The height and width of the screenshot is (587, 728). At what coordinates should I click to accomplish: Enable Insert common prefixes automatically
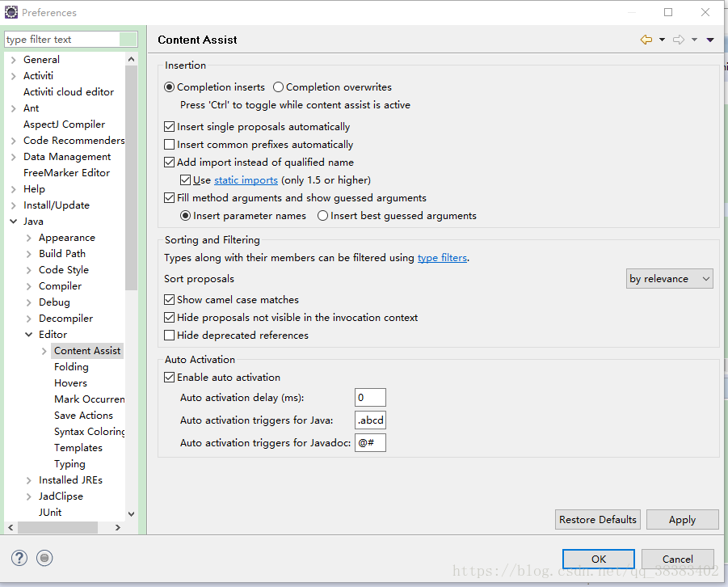(x=170, y=145)
